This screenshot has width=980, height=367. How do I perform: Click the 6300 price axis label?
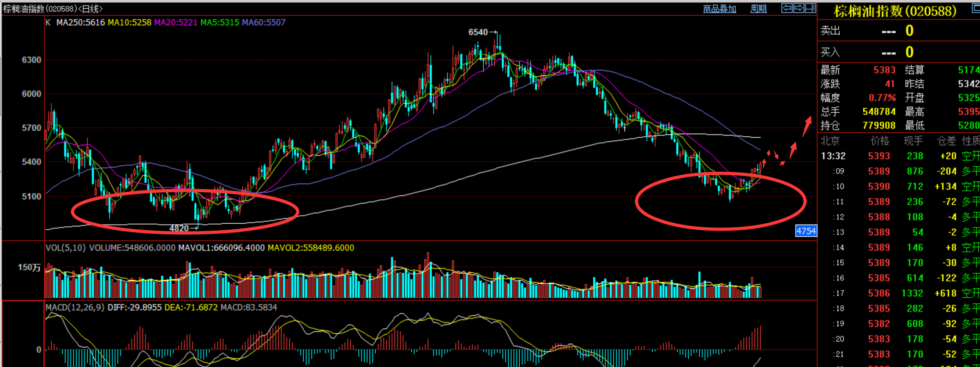click(31, 60)
